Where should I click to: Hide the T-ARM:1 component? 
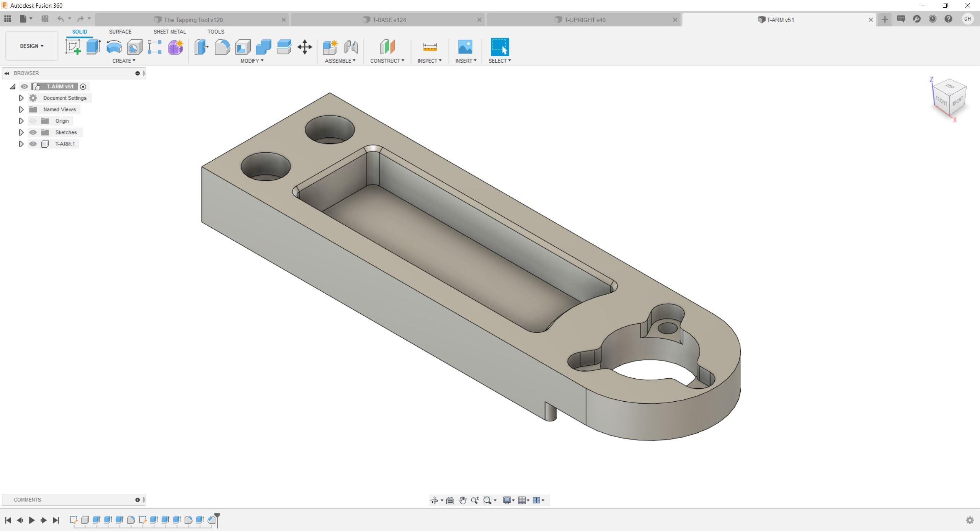(x=33, y=144)
